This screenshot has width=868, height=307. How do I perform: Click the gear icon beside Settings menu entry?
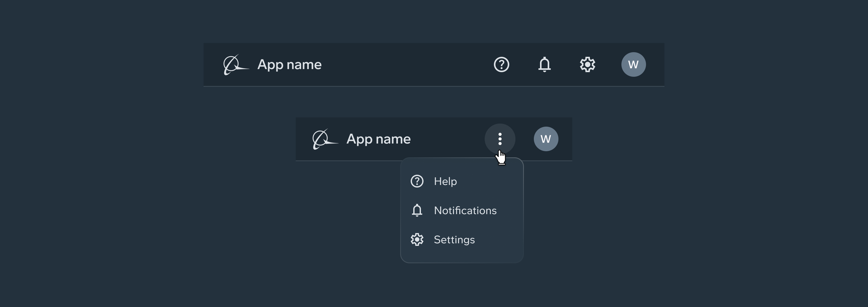pyautogui.click(x=417, y=239)
